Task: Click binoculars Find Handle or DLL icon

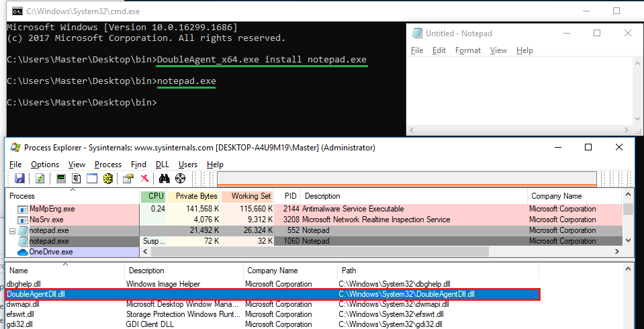Action: (x=164, y=179)
